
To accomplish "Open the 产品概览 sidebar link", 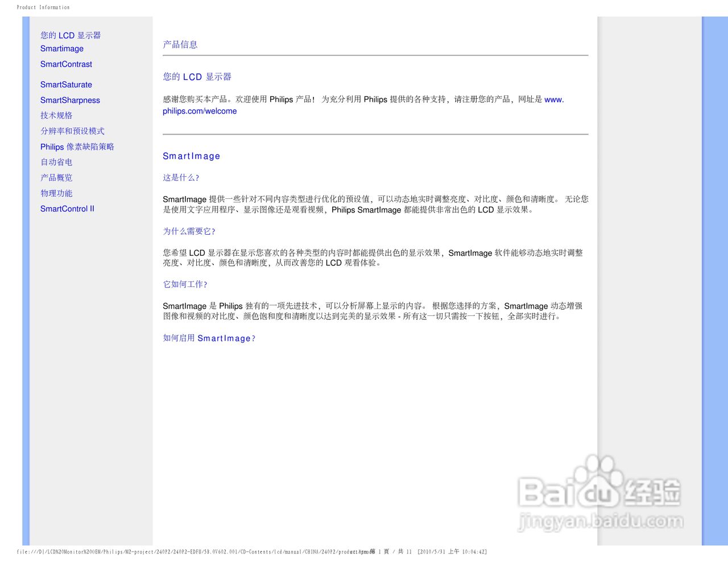I will coord(56,177).
